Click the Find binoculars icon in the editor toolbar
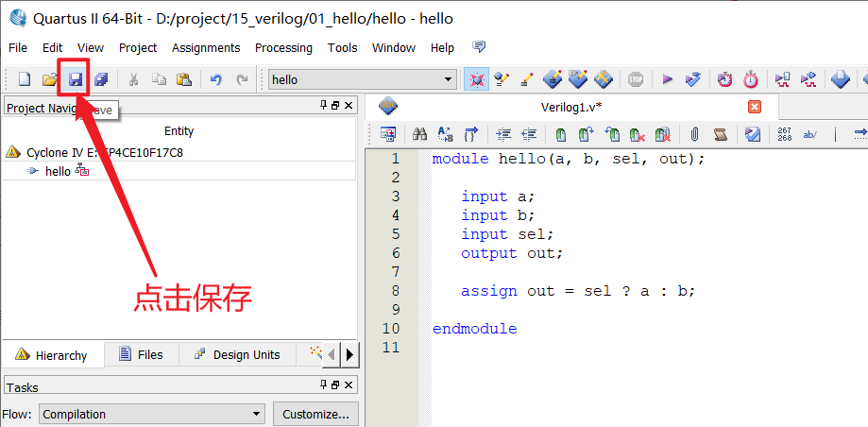The height and width of the screenshot is (427, 868). [x=420, y=134]
